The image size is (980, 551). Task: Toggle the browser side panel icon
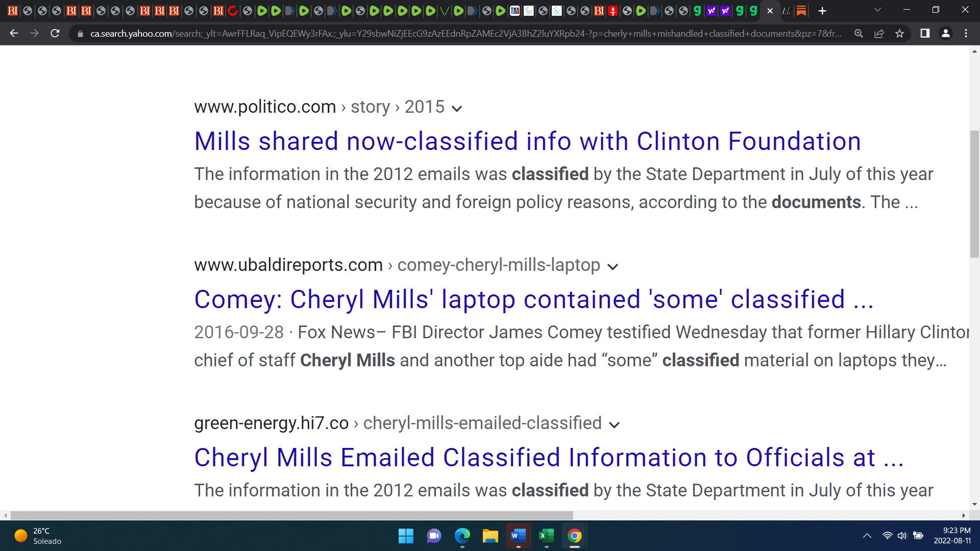coord(925,34)
